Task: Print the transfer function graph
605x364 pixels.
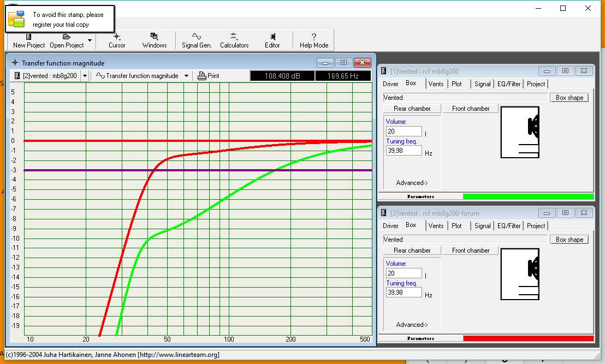Action: [x=209, y=76]
